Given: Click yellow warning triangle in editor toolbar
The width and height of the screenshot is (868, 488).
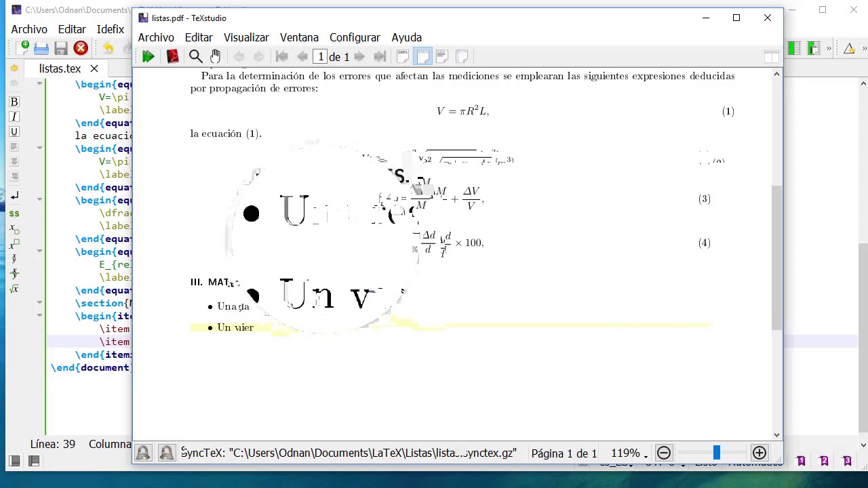Looking at the screenshot, I should 849,48.
